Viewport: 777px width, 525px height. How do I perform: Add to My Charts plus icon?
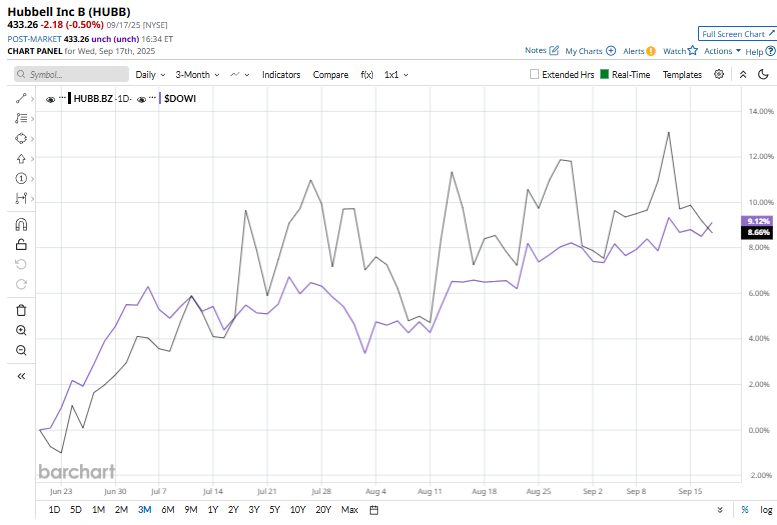click(611, 51)
